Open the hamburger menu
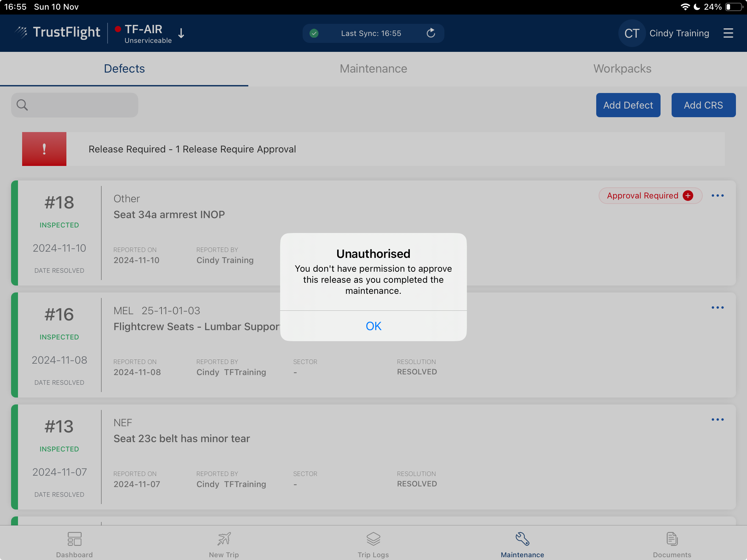Viewport: 747px width, 560px height. tap(728, 33)
